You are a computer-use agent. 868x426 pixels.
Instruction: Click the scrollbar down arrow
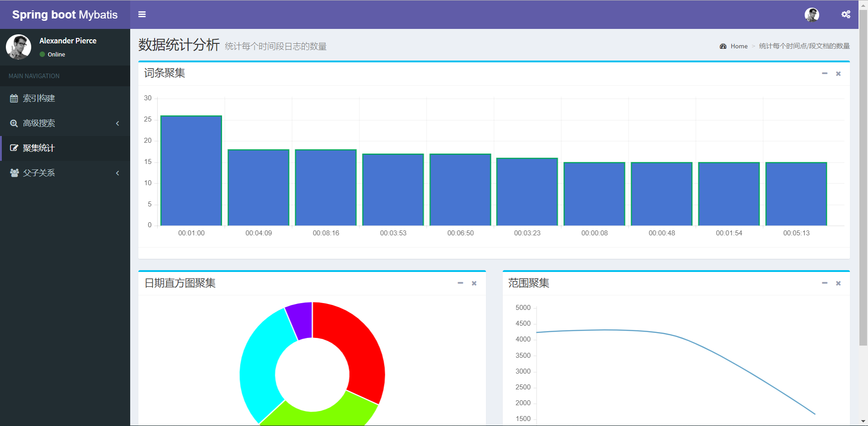click(x=863, y=421)
